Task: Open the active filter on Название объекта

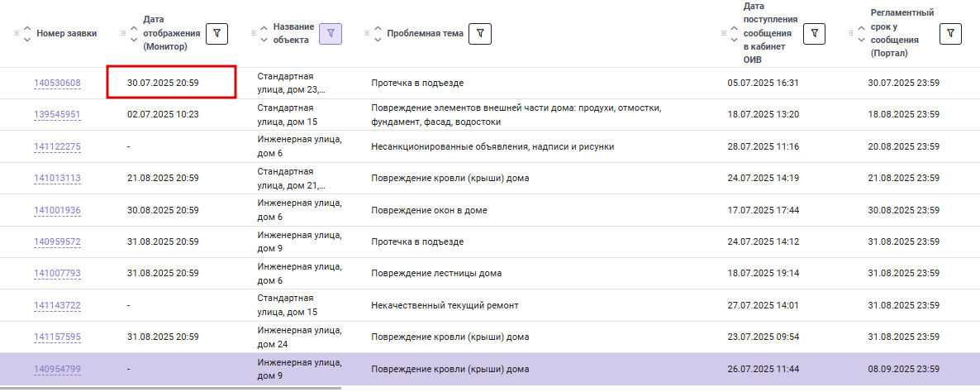Action: pyautogui.click(x=331, y=34)
